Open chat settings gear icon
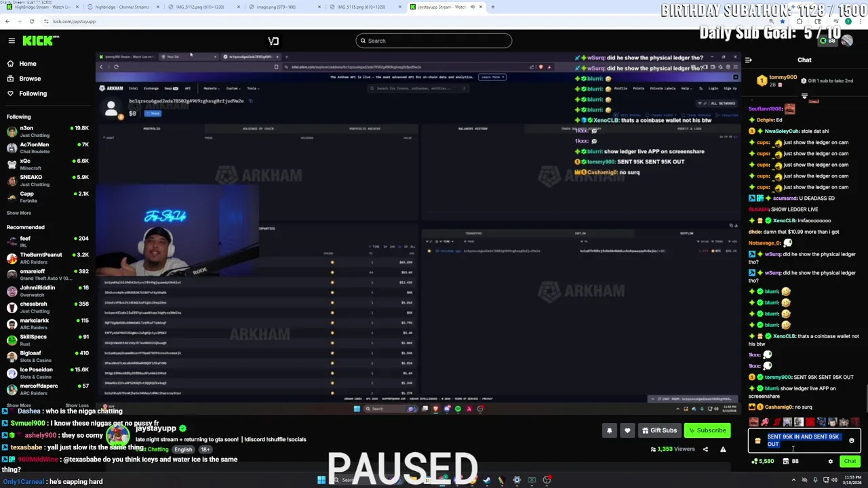 [830, 462]
